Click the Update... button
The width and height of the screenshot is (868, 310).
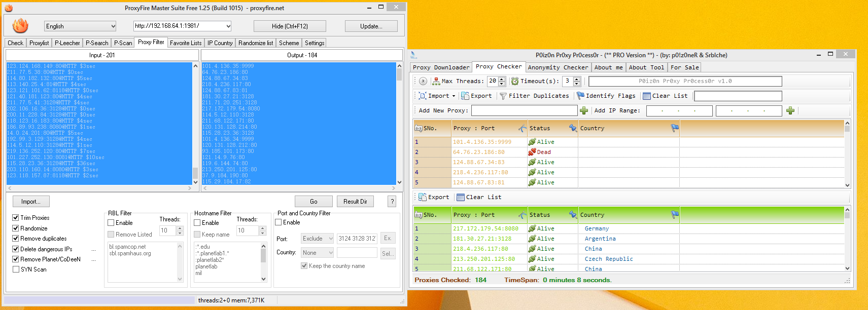371,26
